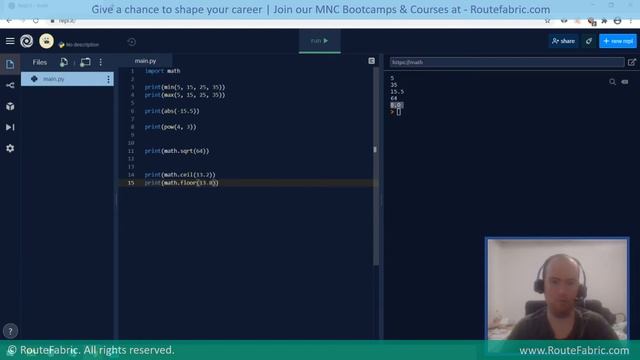Click the console clear icon
Image resolution: width=640 pixels, height=360 pixels.
coord(625,82)
